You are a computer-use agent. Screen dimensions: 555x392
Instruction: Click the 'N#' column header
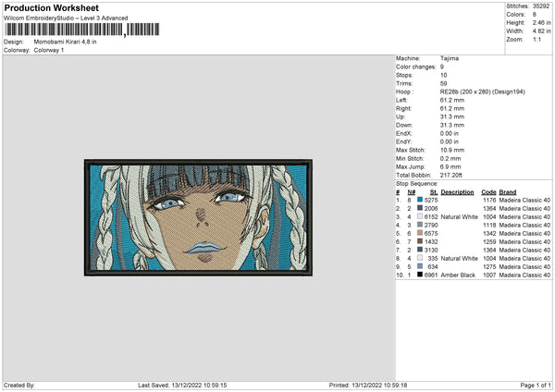tap(412, 192)
